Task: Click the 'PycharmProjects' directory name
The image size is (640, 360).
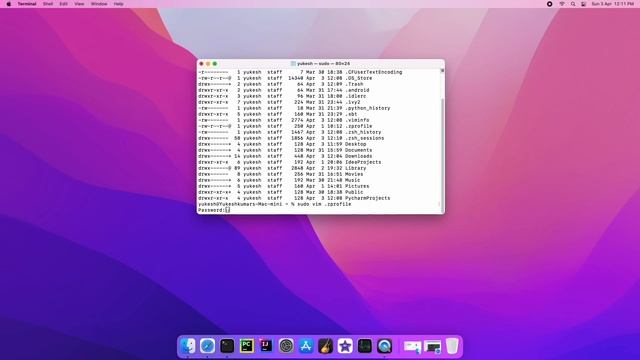Action: point(368,198)
